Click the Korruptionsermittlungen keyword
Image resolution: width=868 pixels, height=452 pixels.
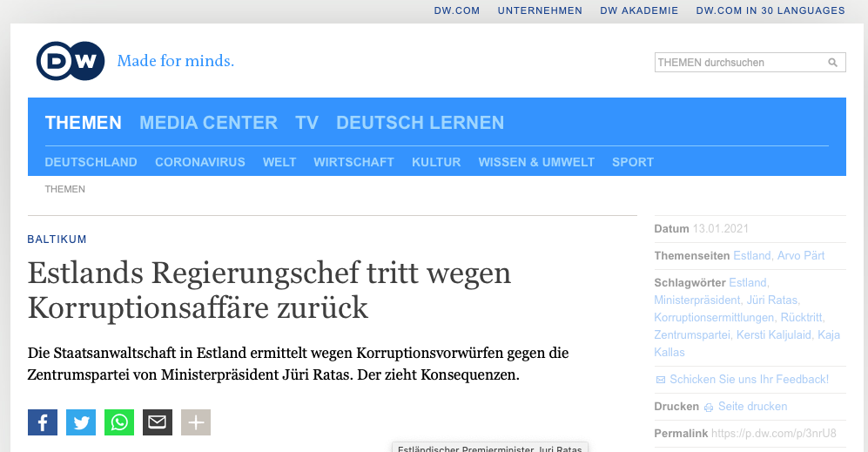716,317
